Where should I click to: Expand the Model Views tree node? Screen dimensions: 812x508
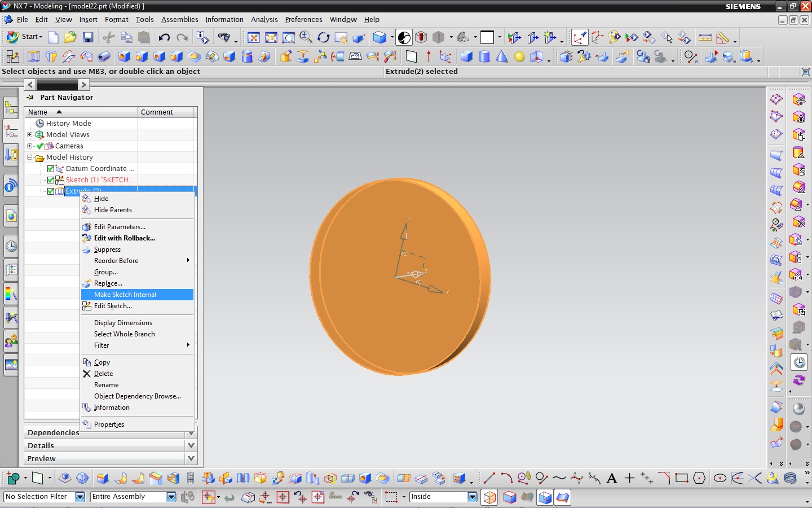tap(29, 135)
